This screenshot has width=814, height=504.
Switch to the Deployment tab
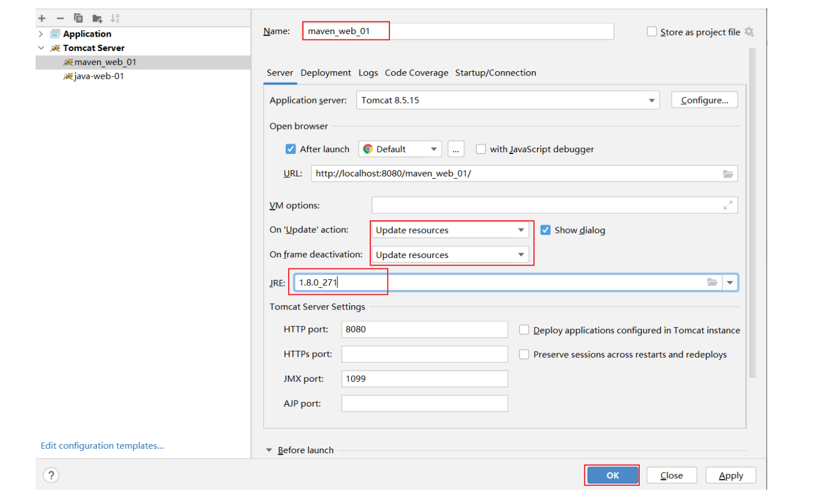(326, 73)
